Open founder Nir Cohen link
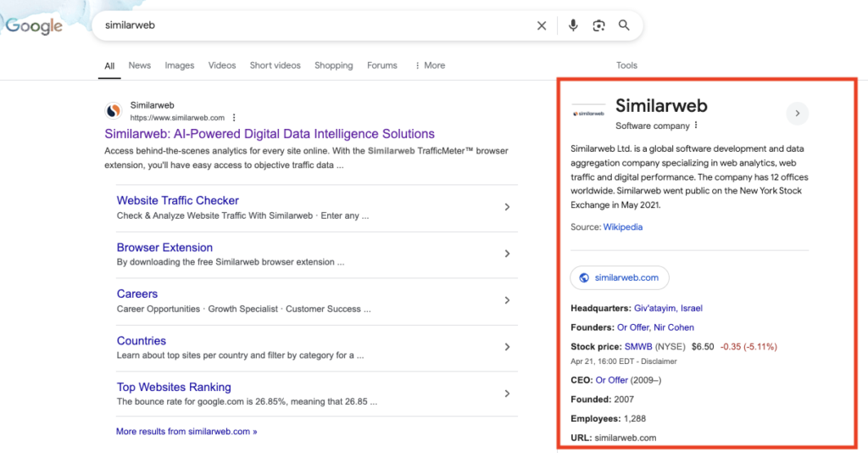Viewport: 868px width, 453px height. click(x=674, y=327)
